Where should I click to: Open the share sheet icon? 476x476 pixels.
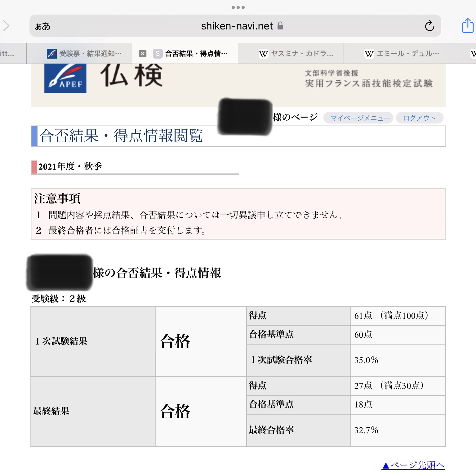(x=468, y=25)
